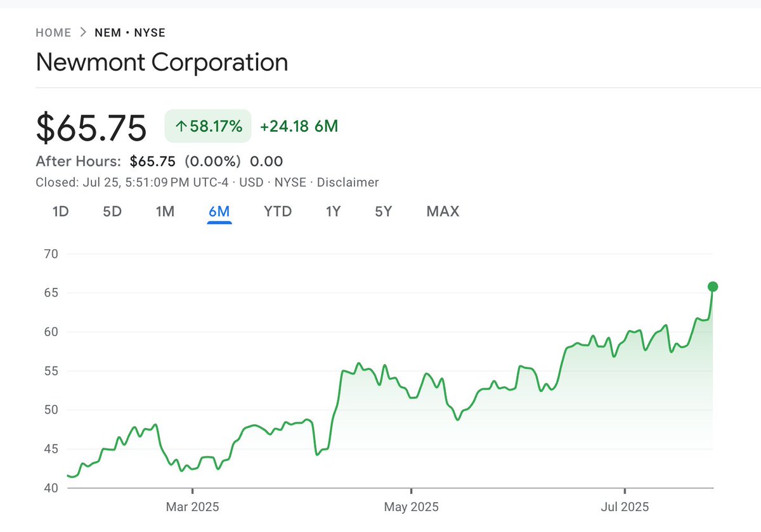Go to the HOME breadcrumb link
This screenshot has width=761, height=532.
[53, 33]
